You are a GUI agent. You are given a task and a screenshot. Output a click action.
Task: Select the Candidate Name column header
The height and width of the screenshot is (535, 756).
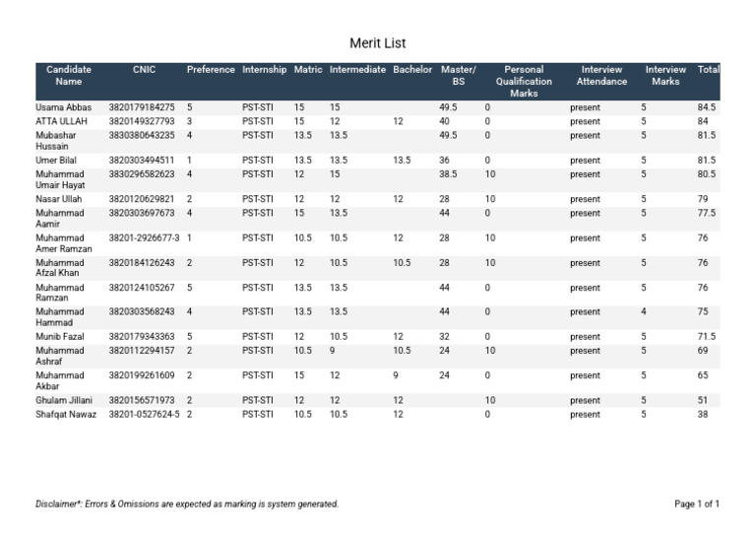[69, 75]
